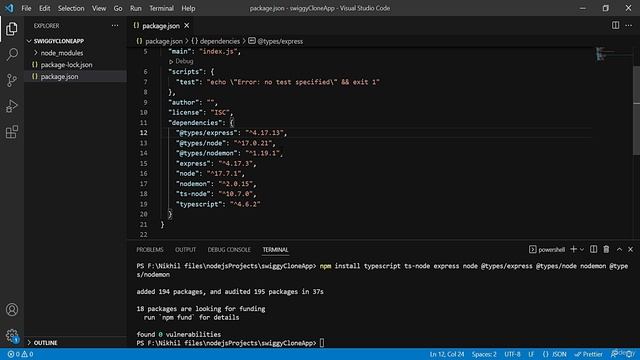Image resolution: width=640 pixels, height=360 pixels.
Task: Open the Accounts menu icon
Action: pyautogui.click(x=12, y=309)
